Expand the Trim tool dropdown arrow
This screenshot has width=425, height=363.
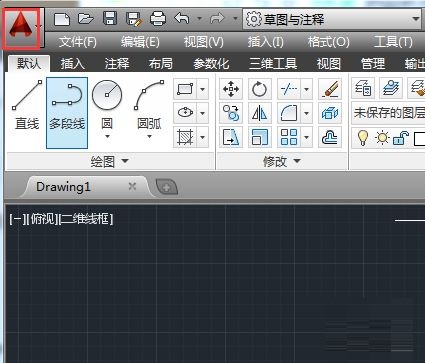306,89
